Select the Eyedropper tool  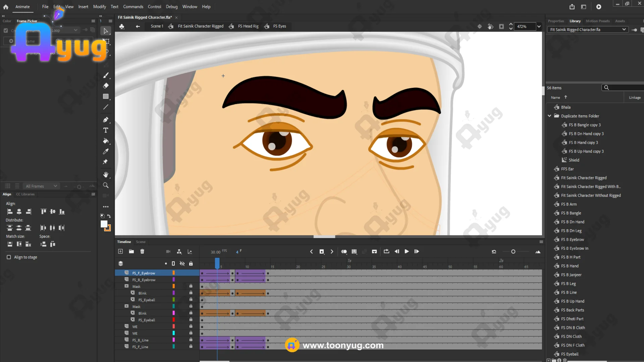(x=106, y=152)
